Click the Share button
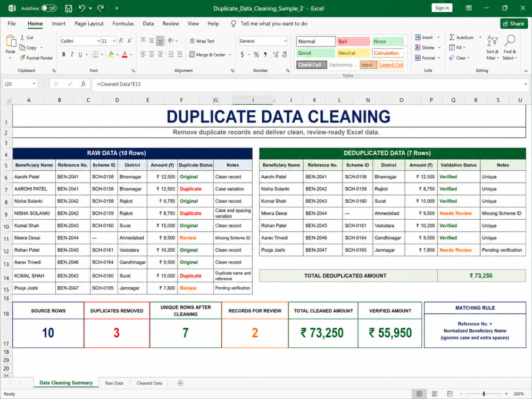 click(514, 23)
